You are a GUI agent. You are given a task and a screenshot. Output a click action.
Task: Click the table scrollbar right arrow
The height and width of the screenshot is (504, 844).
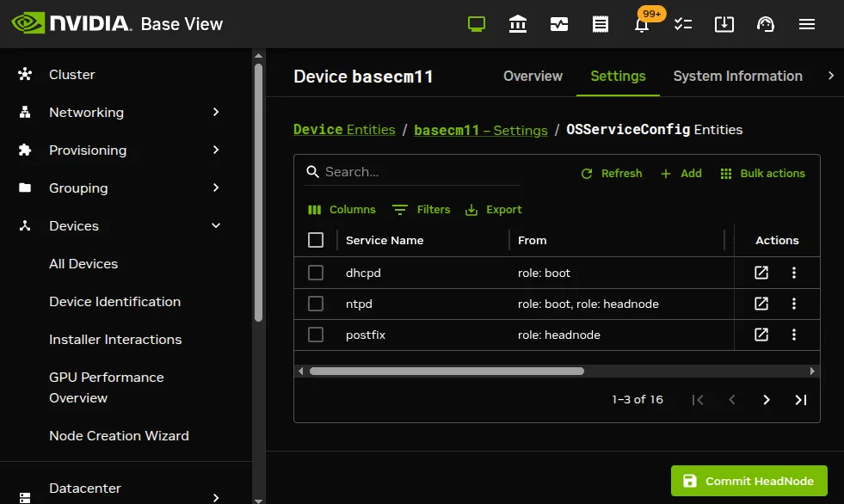[812, 372]
